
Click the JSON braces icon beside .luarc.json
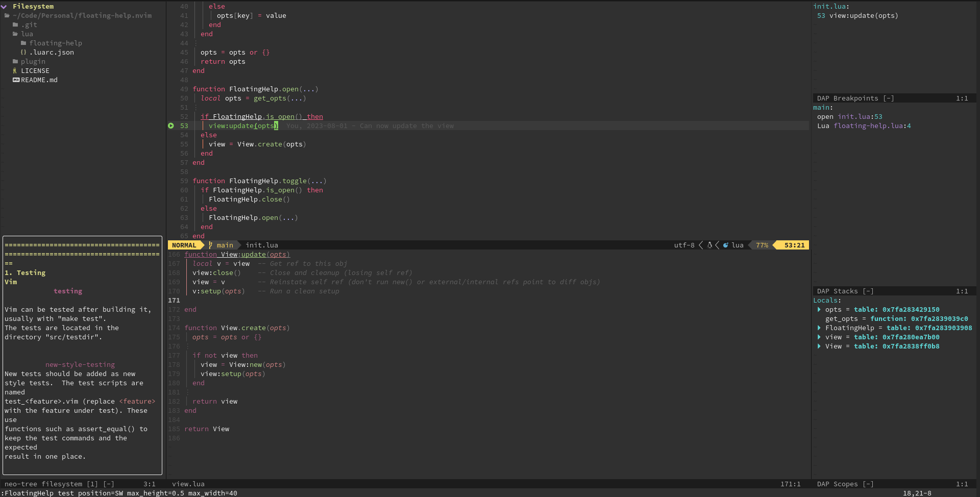click(x=23, y=53)
